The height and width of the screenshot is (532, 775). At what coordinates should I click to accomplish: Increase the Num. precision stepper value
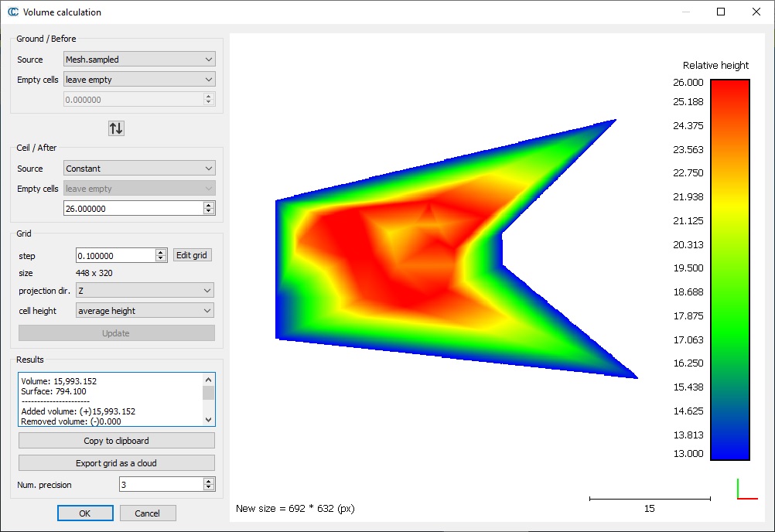click(209, 481)
